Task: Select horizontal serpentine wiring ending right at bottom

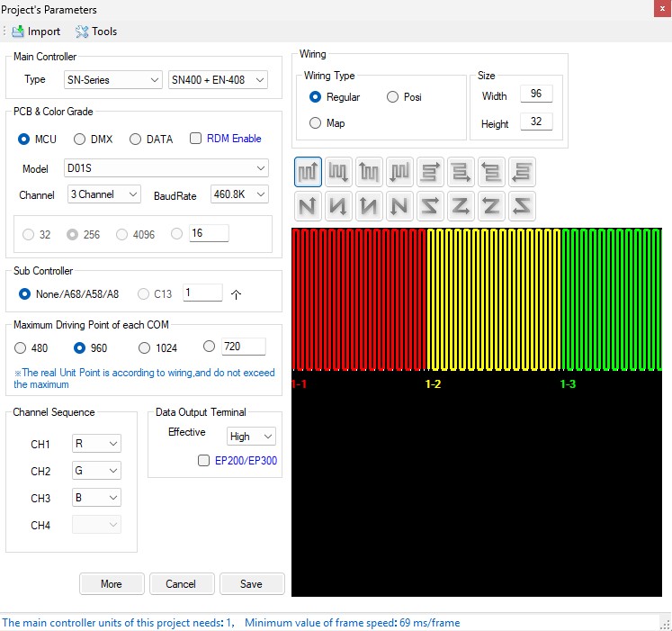Action: pyautogui.click(x=461, y=172)
